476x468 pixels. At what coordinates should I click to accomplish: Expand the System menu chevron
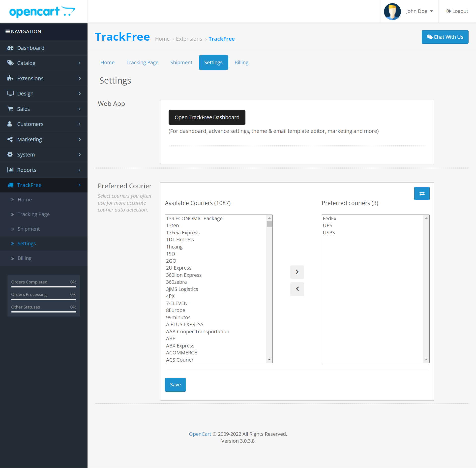80,155
